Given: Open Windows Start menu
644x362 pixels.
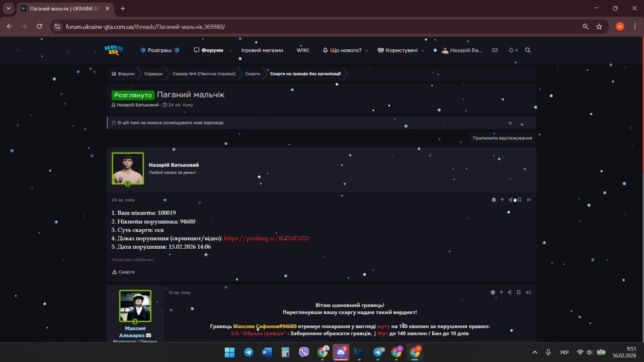Looking at the screenshot, I should [x=229, y=352].
